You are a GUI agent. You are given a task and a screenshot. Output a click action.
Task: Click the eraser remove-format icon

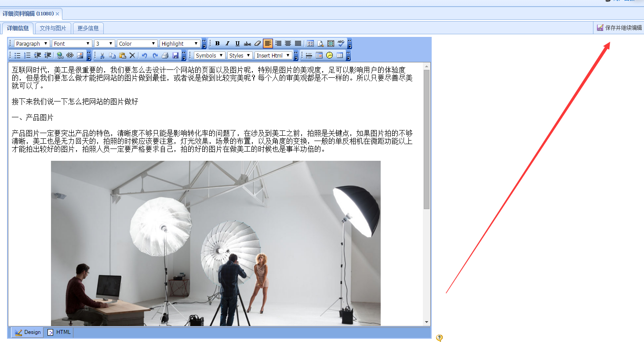258,43
